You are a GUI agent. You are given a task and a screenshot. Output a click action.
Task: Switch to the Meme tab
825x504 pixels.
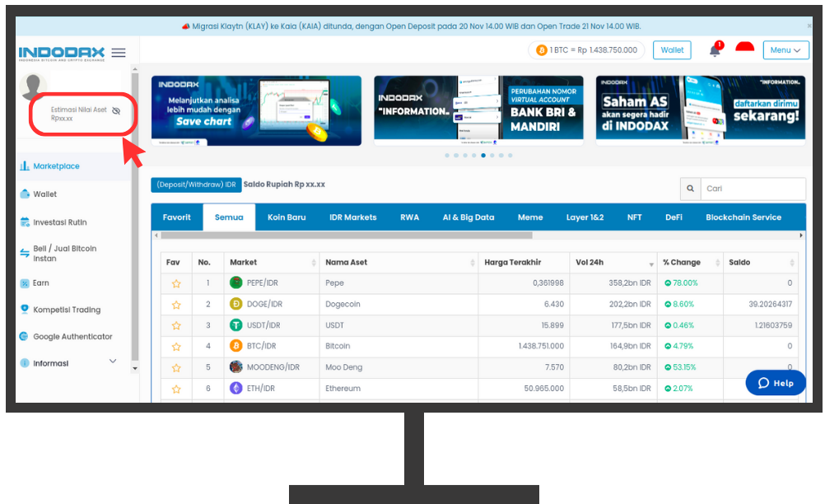pos(530,217)
